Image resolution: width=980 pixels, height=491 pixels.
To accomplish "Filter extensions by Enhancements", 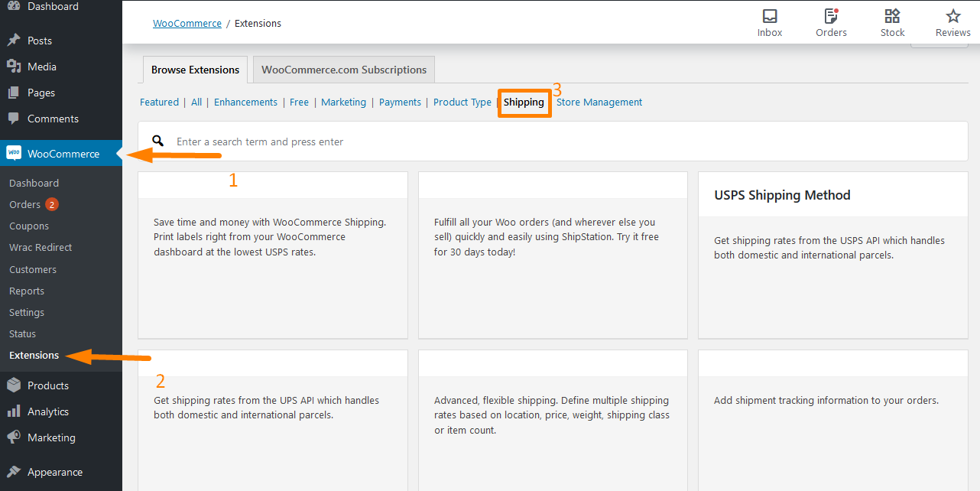I will [x=245, y=102].
